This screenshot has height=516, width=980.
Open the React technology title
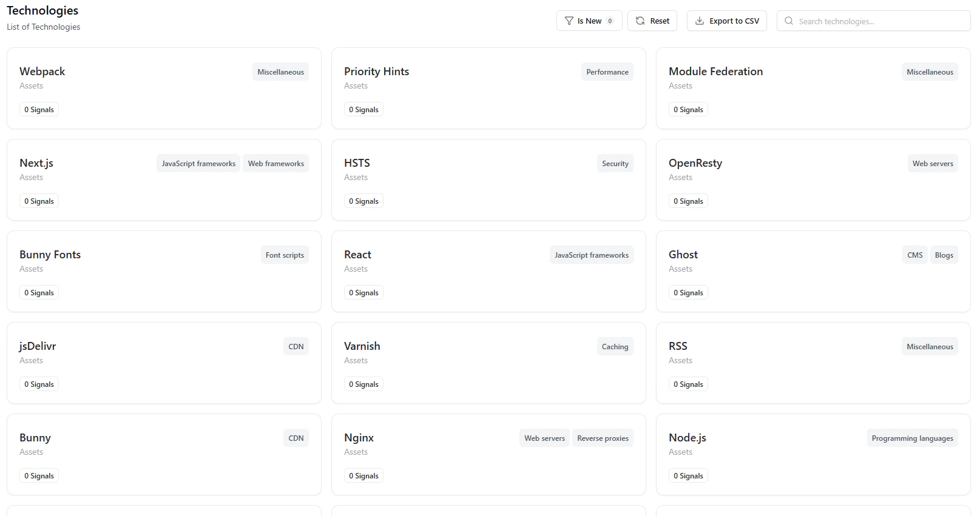point(357,255)
